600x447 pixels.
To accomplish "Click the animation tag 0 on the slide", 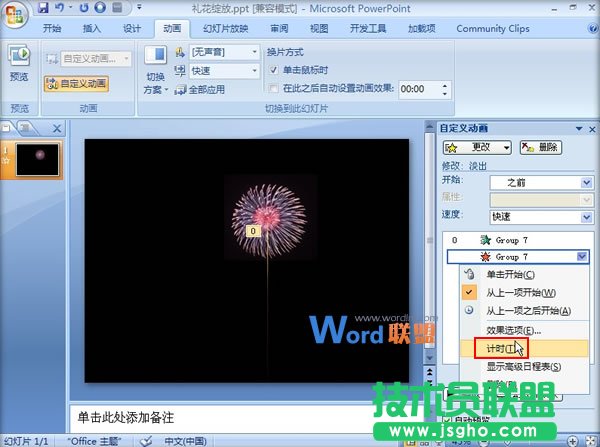I will point(253,231).
